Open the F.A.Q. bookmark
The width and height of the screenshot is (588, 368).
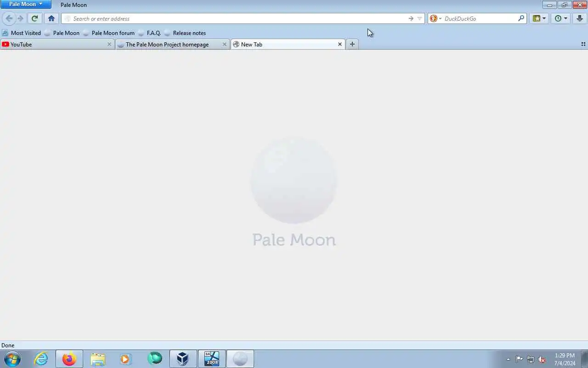tap(150, 33)
